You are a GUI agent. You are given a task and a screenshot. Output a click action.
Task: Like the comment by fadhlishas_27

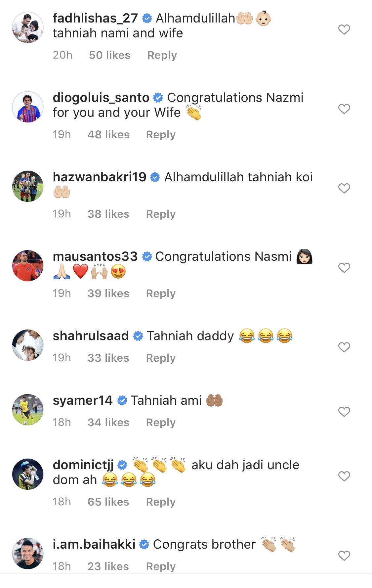(344, 29)
